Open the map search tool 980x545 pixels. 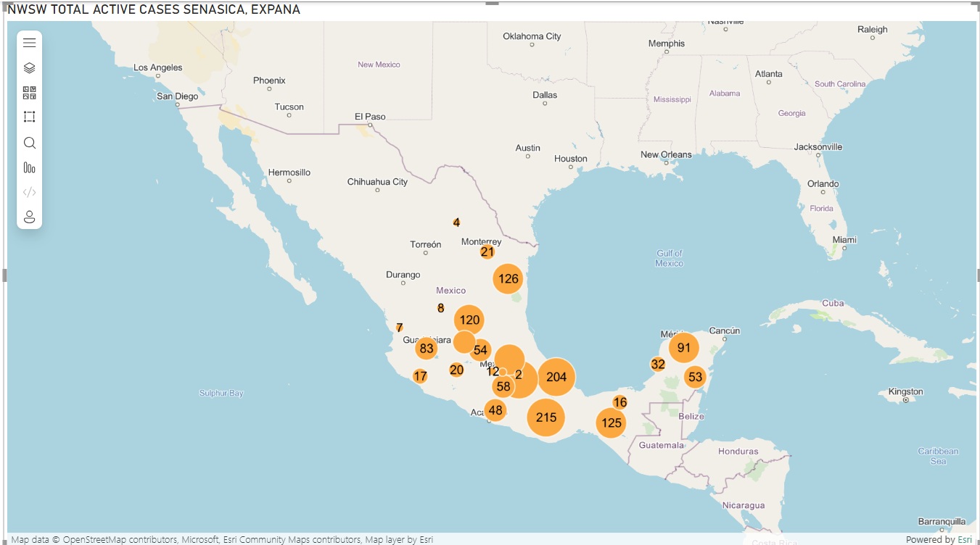pyautogui.click(x=30, y=143)
